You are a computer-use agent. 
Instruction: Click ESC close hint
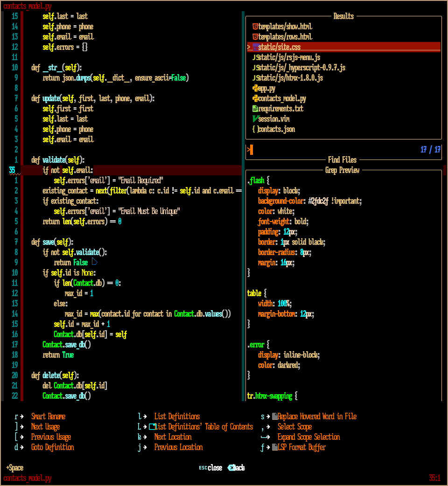point(210,468)
